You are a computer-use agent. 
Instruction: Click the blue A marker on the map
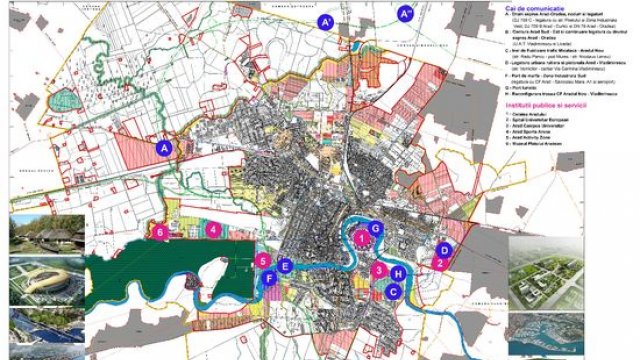(164, 148)
